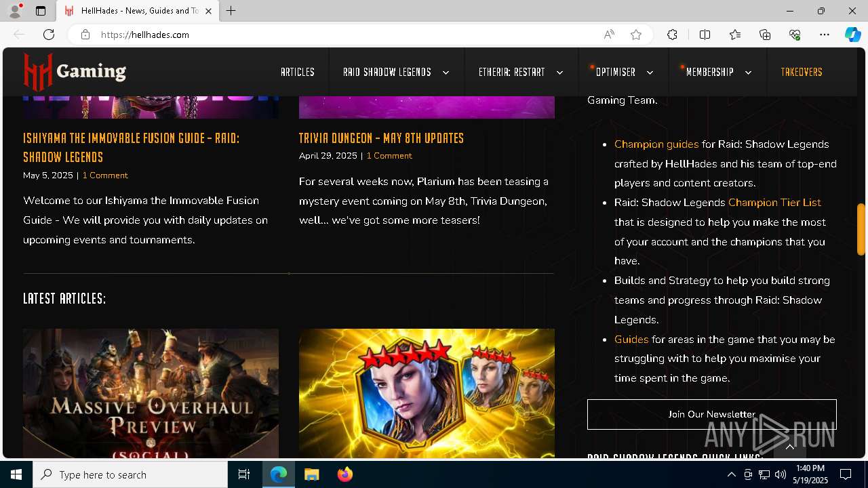Refresh the page

tap(49, 35)
